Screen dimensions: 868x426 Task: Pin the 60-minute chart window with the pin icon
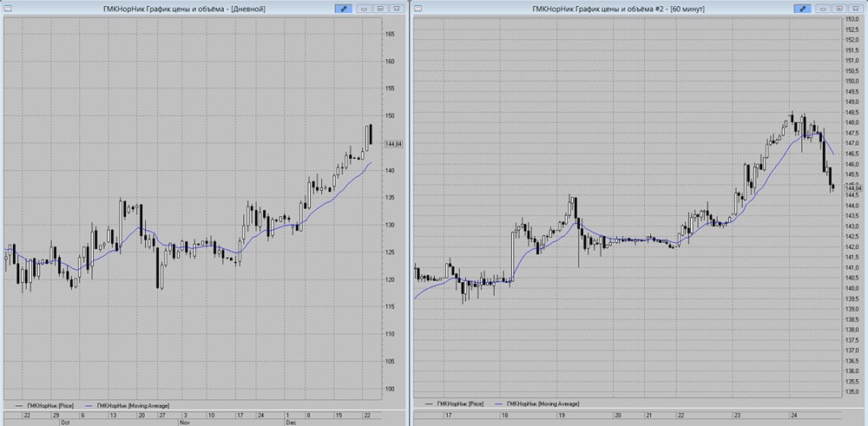point(802,9)
